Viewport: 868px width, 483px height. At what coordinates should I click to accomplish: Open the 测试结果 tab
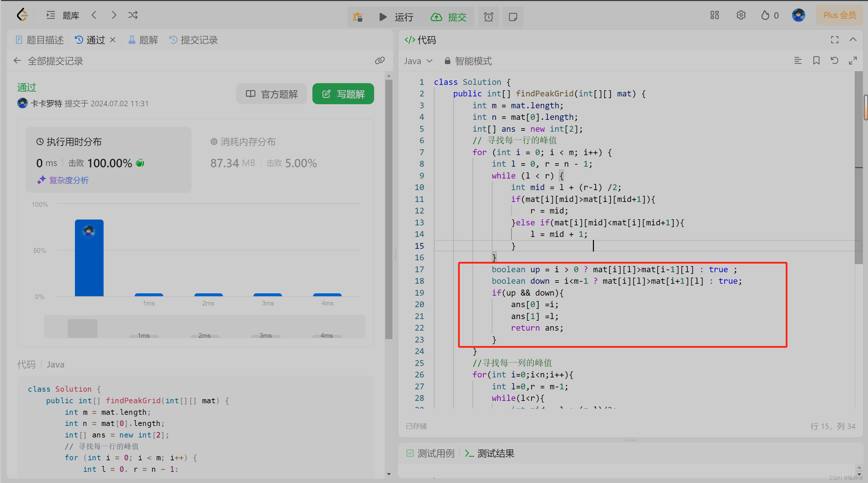(x=489, y=453)
